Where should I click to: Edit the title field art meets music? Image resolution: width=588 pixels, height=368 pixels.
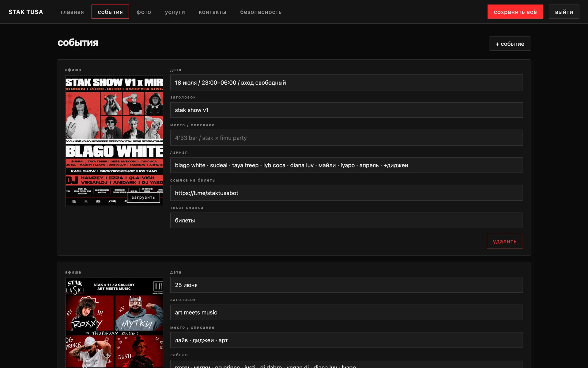click(346, 312)
